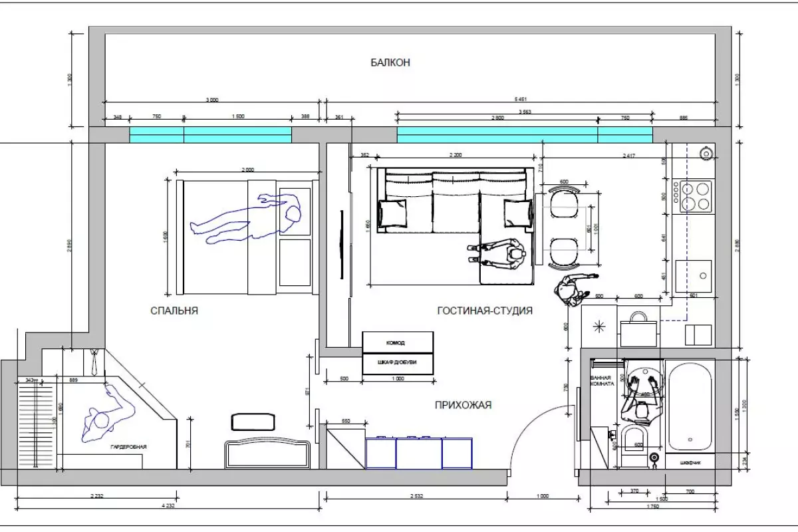Click the blue-outlined hallway wardrobe
Image resolution: width=798 pixels, height=532 pixels.
(418, 452)
